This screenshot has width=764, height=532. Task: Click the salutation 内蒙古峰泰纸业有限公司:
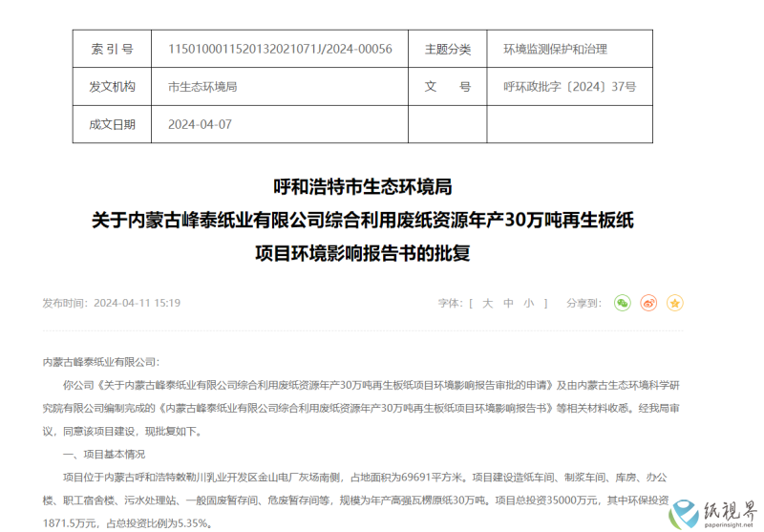click(x=101, y=362)
